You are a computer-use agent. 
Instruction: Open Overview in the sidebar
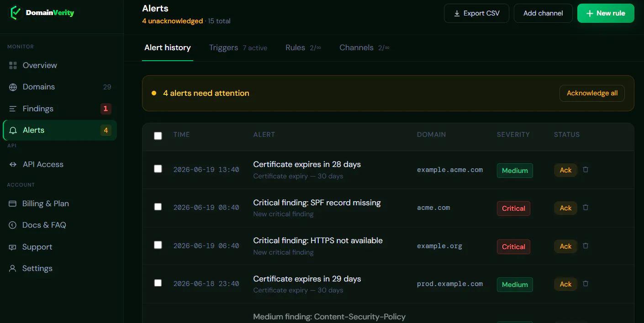(x=60, y=65)
